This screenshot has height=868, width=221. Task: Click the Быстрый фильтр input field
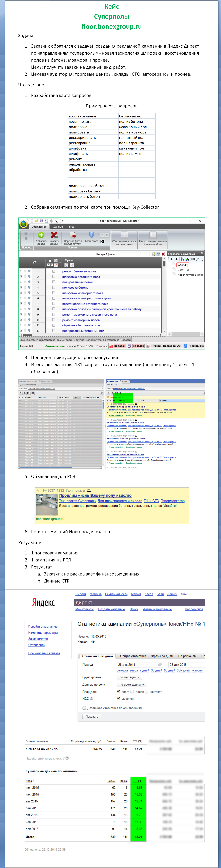point(134,254)
